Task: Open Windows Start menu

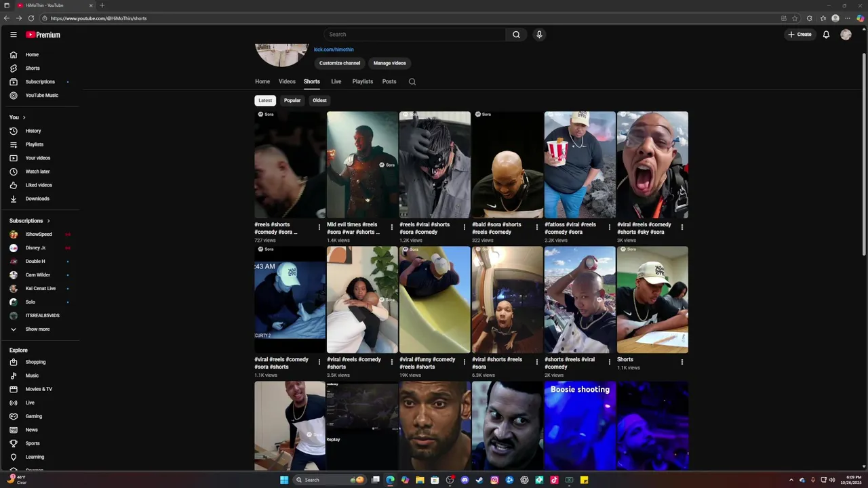Action: [x=284, y=480]
